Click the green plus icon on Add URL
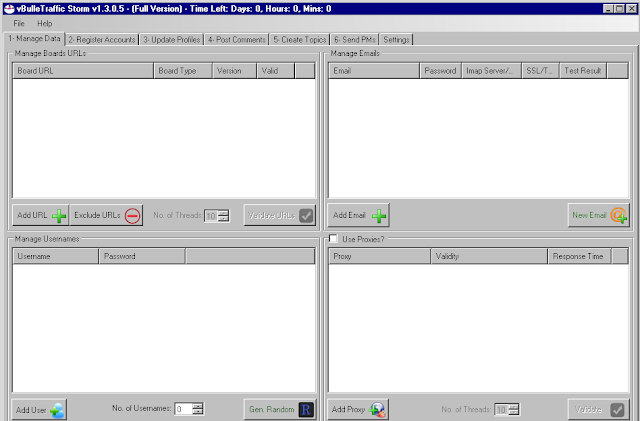640x421 pixels. [59, 216]
